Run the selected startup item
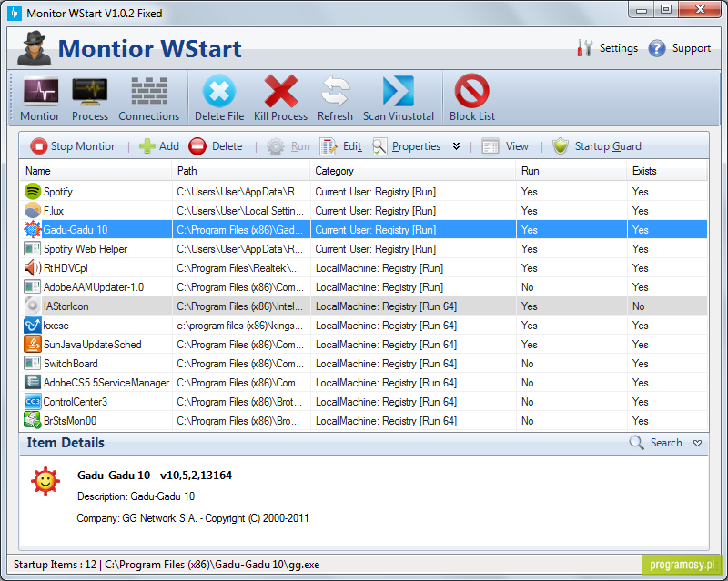 288,146
